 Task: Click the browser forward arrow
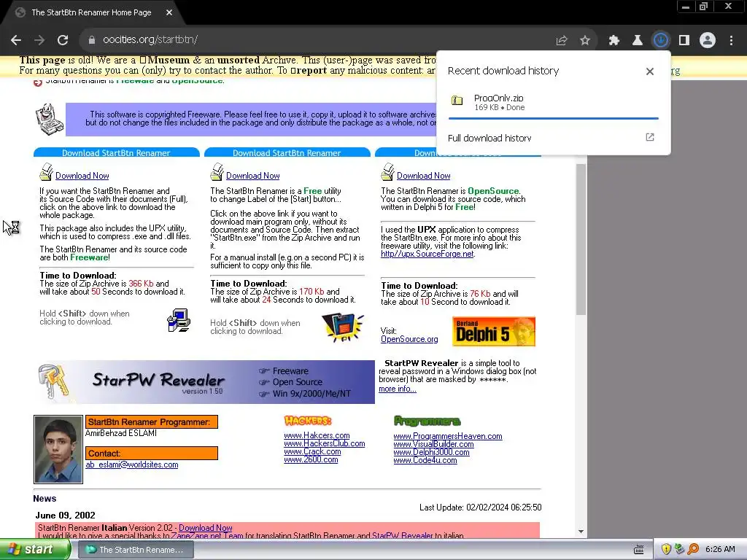click(39, 40)
